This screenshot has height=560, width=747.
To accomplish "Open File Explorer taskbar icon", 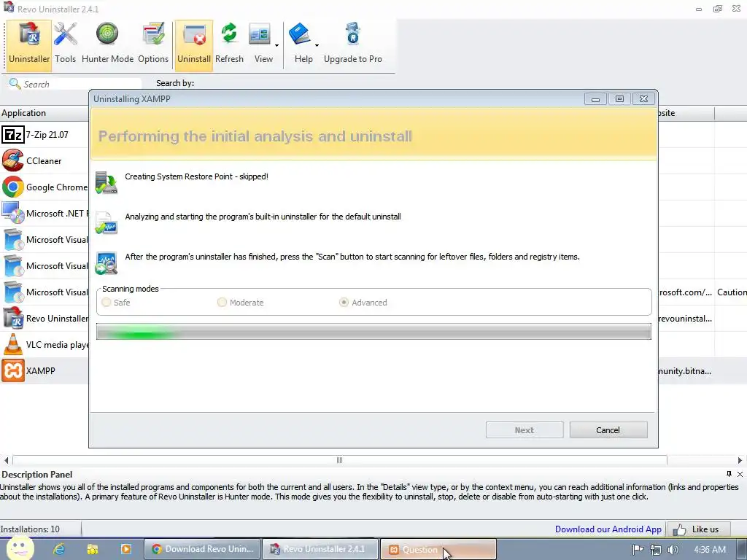I will (93, 549).
